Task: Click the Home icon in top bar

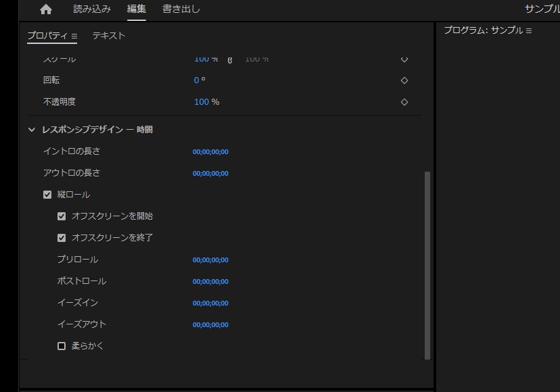Action: pos(45,9)
